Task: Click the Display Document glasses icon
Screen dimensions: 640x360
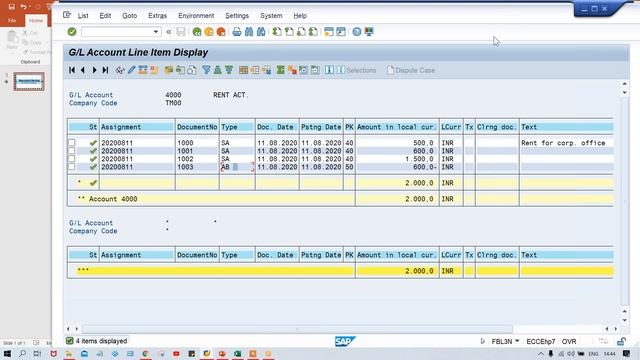Action: pos(120,70)
